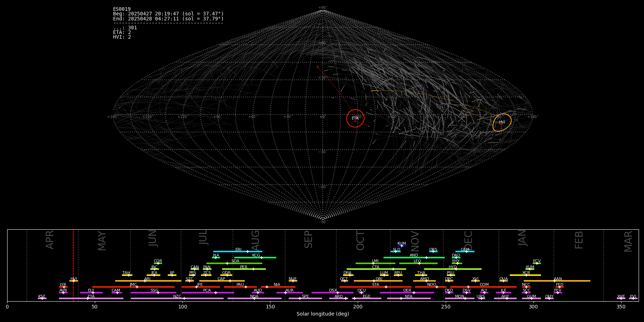
Task: Click the green AND shower bar
Action: tap(414, 257)
